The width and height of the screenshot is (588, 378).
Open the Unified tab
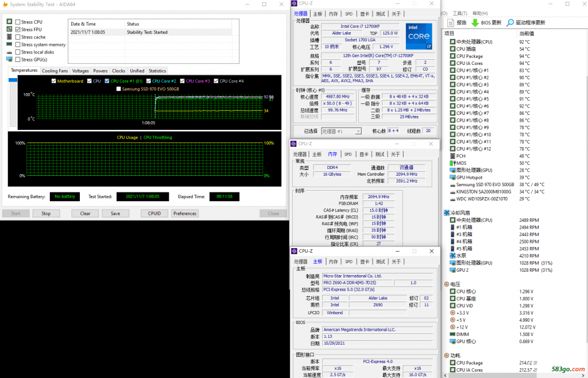pyautogui.click(x=137, y=71)
